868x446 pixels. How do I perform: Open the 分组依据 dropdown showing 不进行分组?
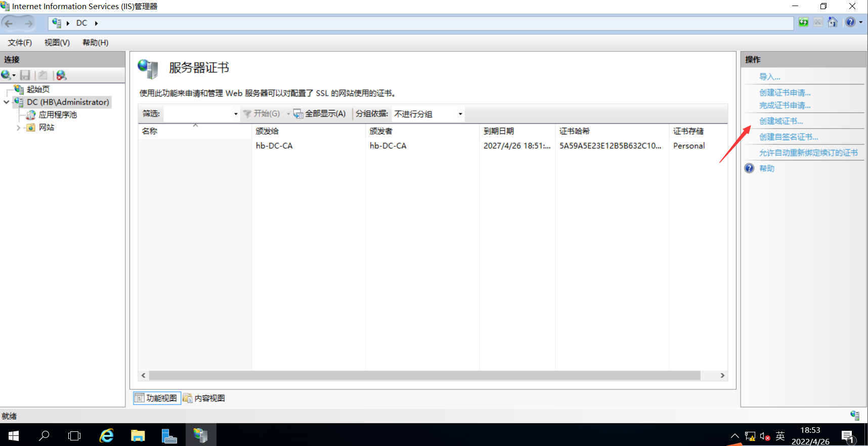point(428,114)
